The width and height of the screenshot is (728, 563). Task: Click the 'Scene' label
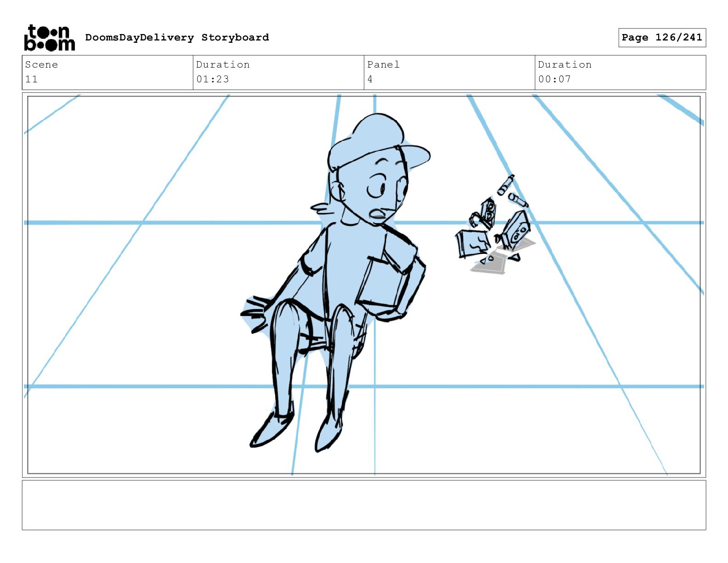pos(41,64)
